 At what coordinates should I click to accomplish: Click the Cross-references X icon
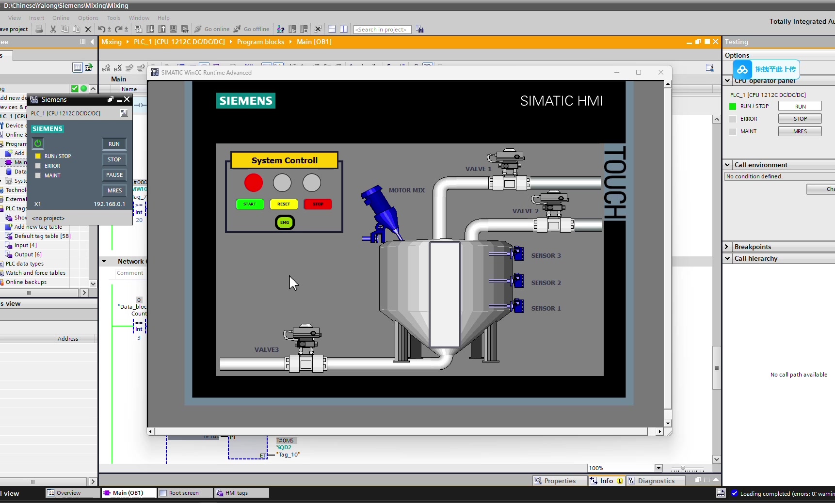[318, 30]
